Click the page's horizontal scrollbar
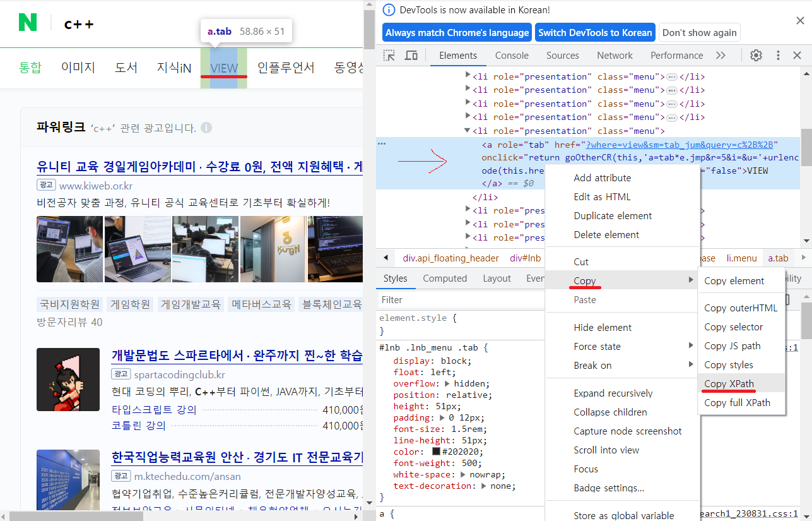812x521 pixels. pos(76,515)
